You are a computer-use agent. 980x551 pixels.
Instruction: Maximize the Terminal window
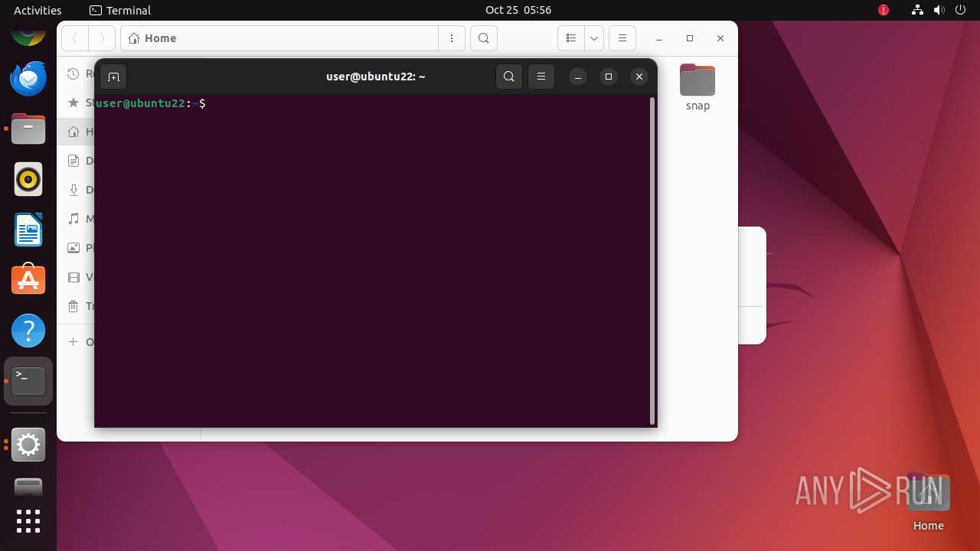[609, 77]
